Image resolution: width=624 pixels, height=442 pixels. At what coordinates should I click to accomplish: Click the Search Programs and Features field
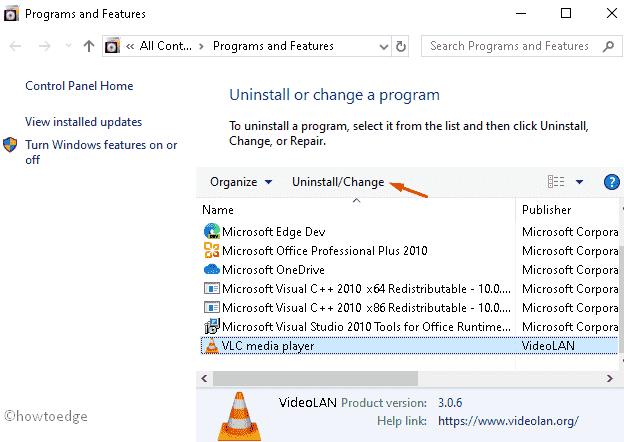510,46
